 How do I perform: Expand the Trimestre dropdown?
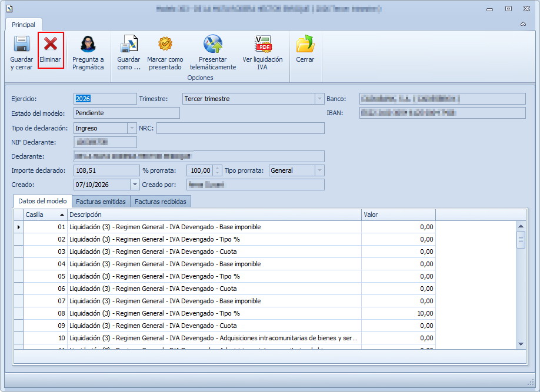[x=319, y=99]
